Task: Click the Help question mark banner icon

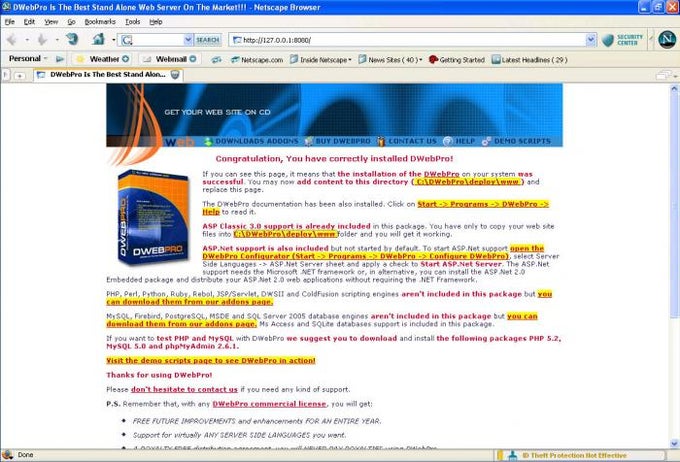Action: pyautogui.click(x=448, y=141)
